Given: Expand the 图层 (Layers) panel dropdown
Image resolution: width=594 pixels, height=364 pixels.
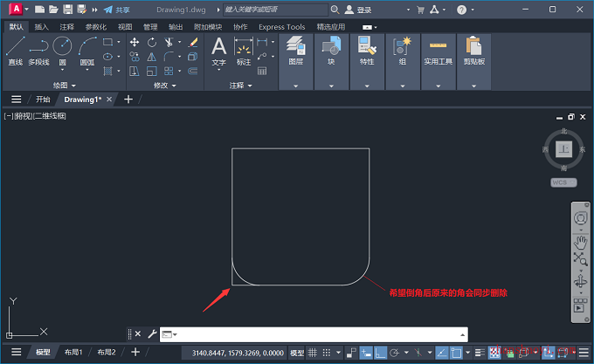Looking at the screenshot, I should click(295, 86).
